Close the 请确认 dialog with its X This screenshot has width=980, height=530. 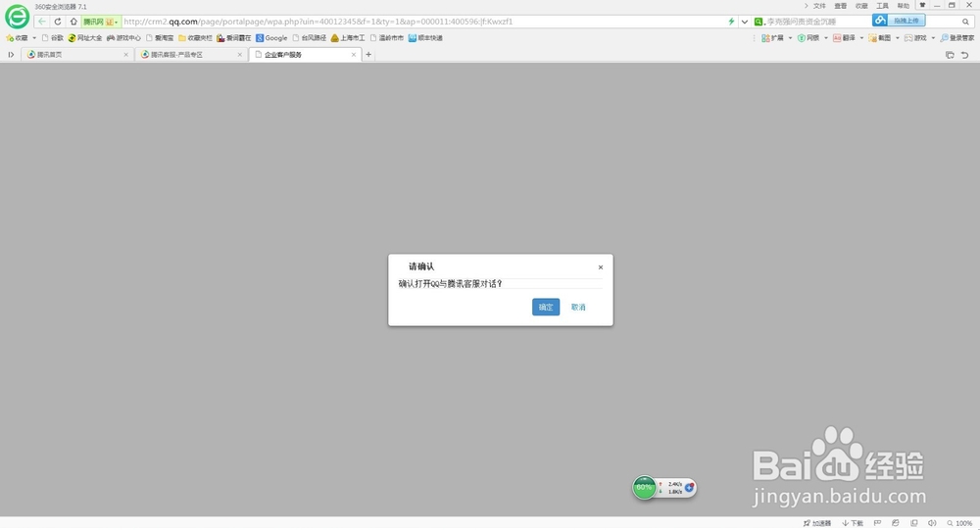point(601,267)
